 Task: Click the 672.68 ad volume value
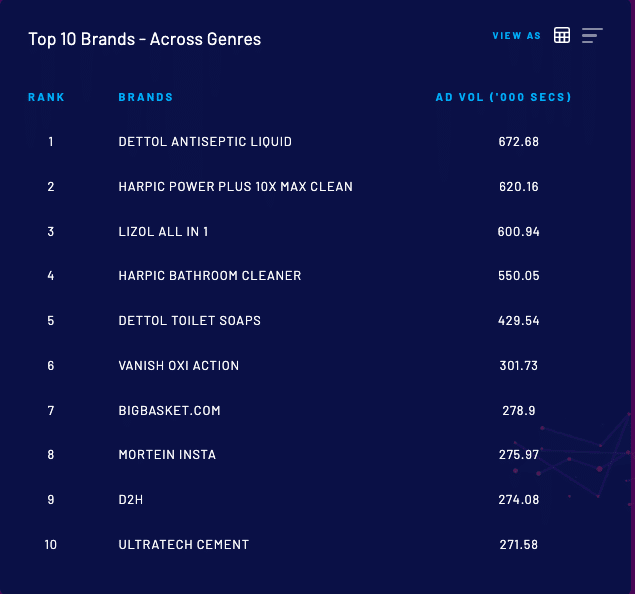point(518,142)
